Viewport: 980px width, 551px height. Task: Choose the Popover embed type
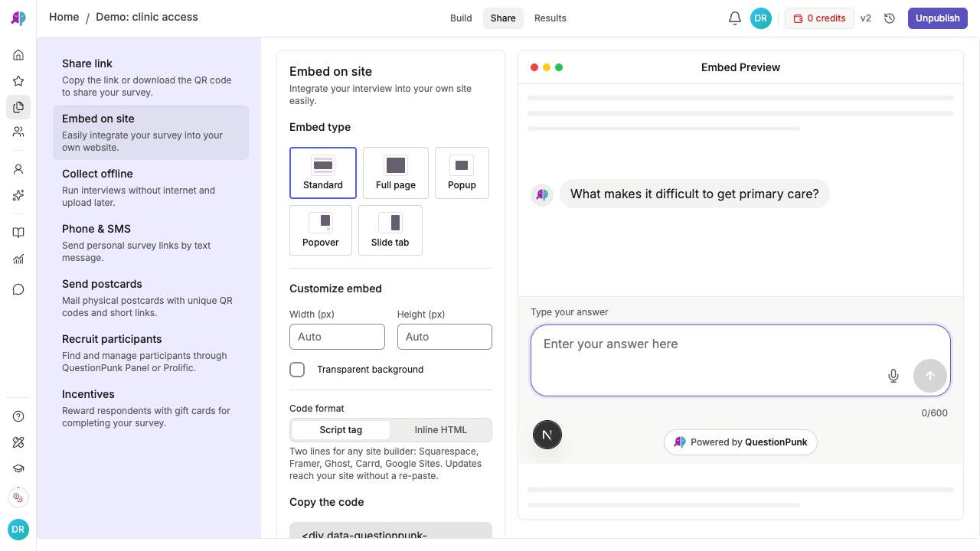[321, 230]
